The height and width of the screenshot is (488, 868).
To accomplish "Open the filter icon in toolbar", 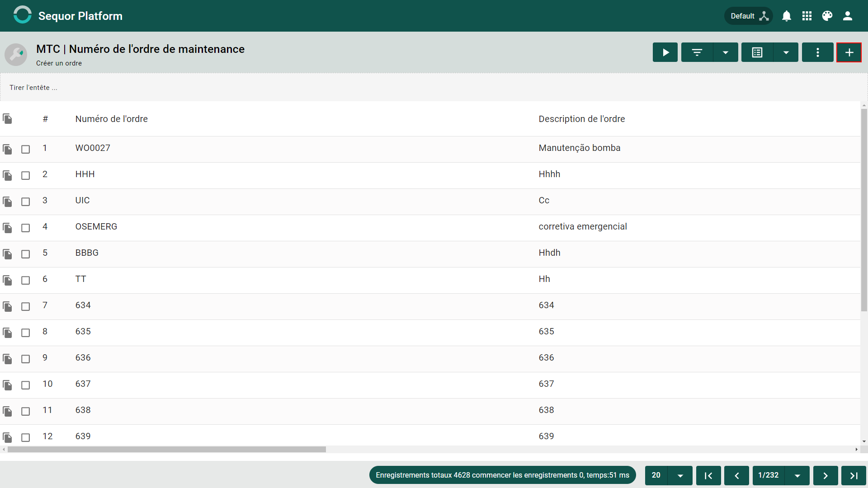I will (x=697, y=52).
